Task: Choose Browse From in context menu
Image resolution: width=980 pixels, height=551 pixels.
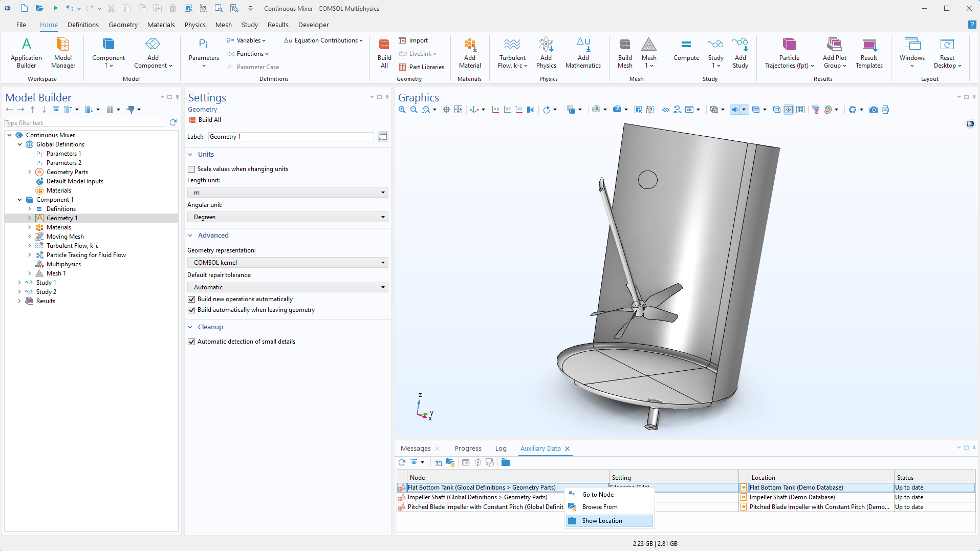Action: (609, 507)
